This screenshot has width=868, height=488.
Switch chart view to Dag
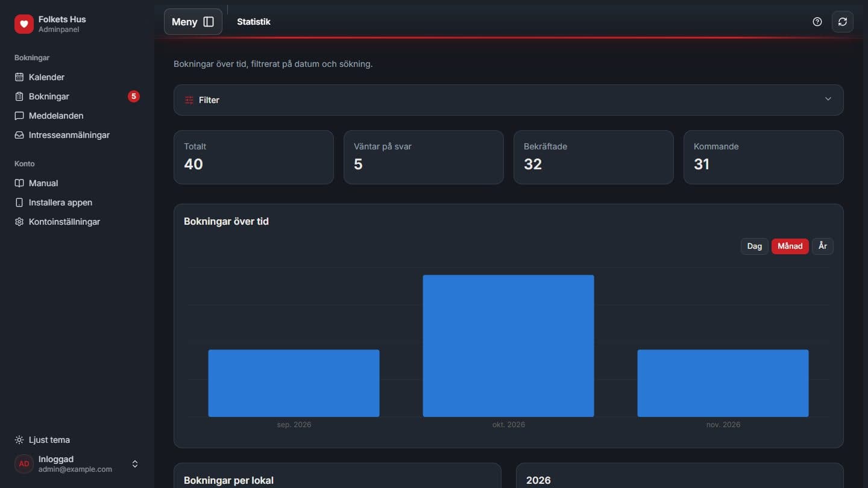[x=754, y=246]
